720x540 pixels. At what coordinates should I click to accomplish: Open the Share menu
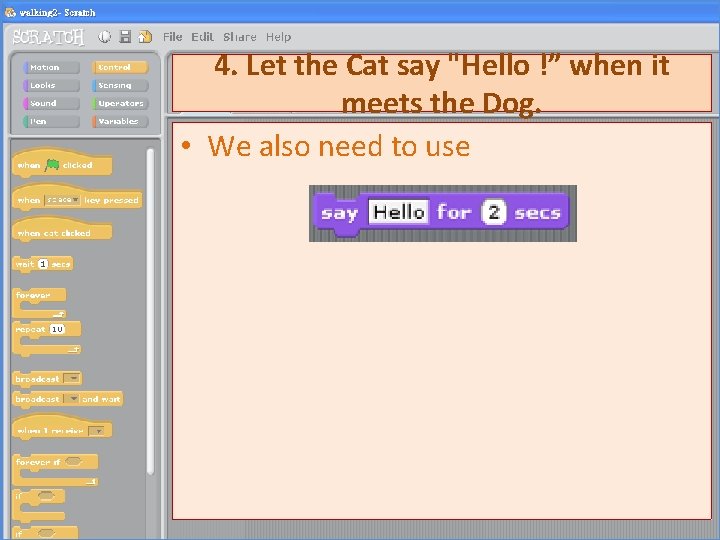pos(240,37)
